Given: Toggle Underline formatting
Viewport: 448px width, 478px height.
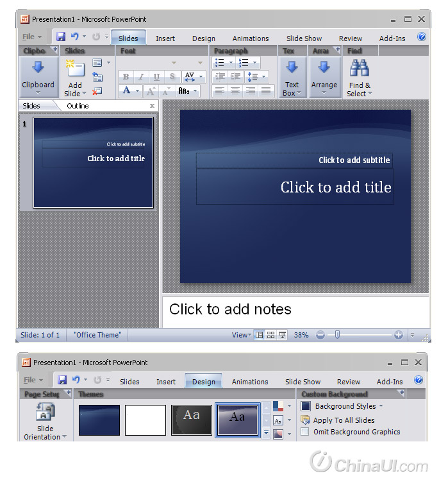Looking at the screenshot, I should click(x=156, y=76).
